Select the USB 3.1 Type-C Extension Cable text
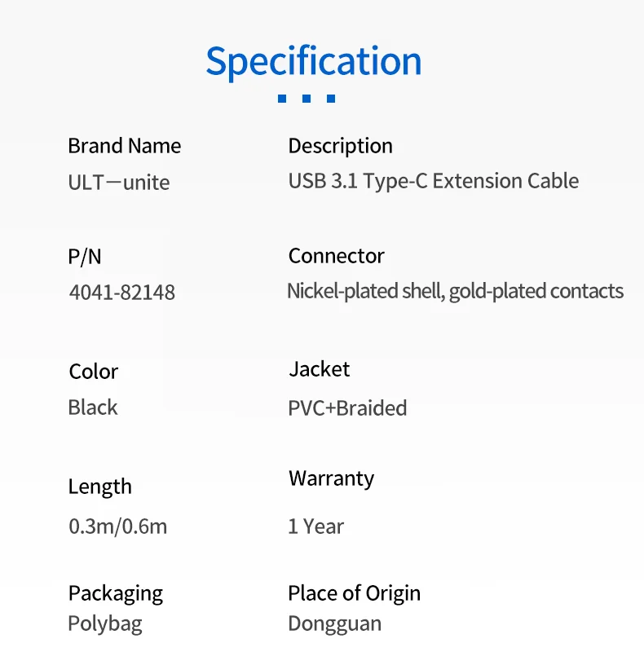The height and width of the screenshot is (652, 644). coord(433,181)
